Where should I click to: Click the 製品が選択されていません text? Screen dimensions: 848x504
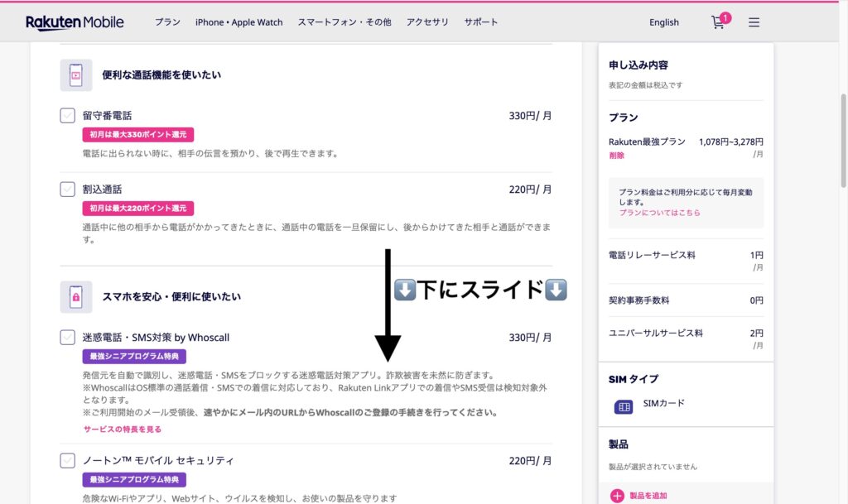[x=653, y=467]
